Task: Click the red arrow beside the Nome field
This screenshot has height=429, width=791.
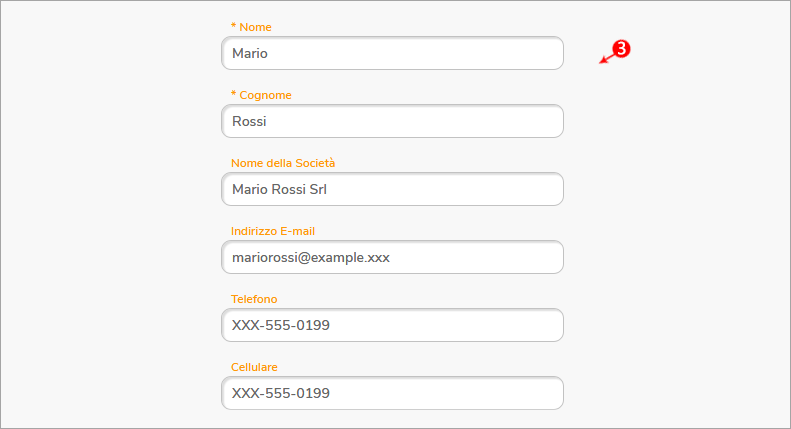Action: pyautogui.click(x=607, y=59)
